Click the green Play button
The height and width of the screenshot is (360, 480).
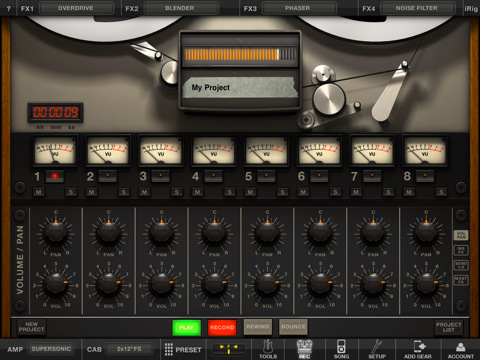187,327
